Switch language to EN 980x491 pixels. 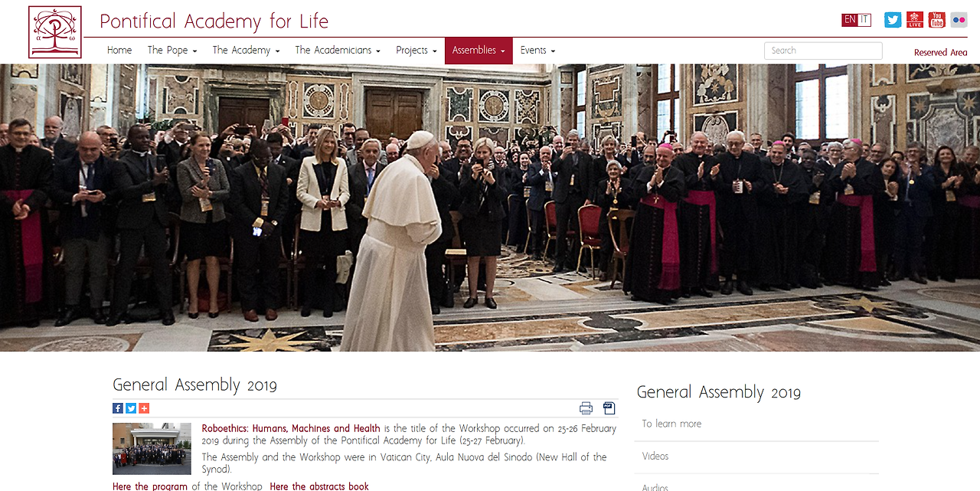(x=849, y=20)
